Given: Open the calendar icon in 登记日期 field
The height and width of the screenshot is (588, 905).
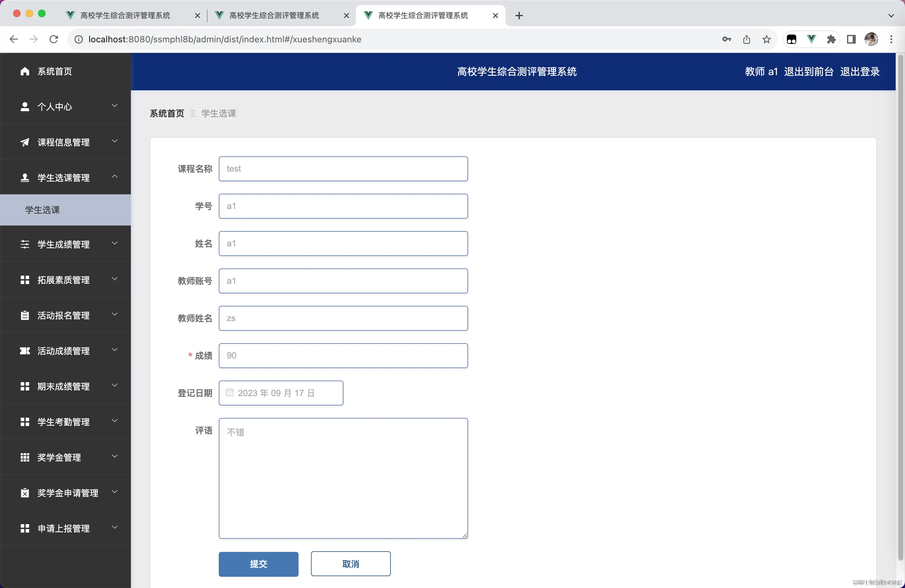Looking at the screenshot, I should point(230,393).
